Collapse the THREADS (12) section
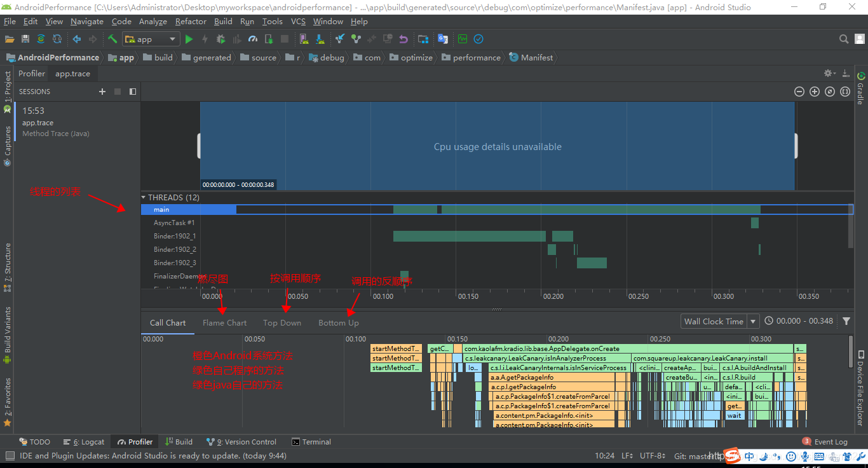868x468 pixels. click(x=144, y=198)
